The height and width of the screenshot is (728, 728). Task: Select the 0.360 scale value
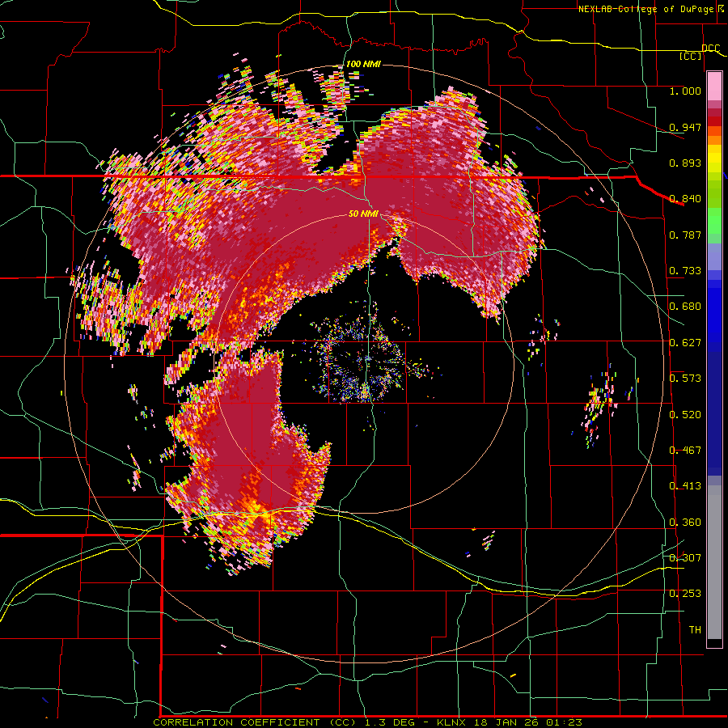[685, 523]
